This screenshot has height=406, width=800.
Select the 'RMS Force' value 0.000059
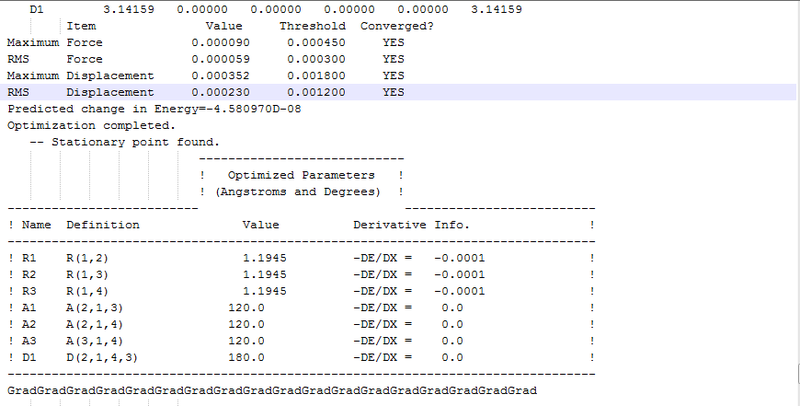(x=220, y=59)
